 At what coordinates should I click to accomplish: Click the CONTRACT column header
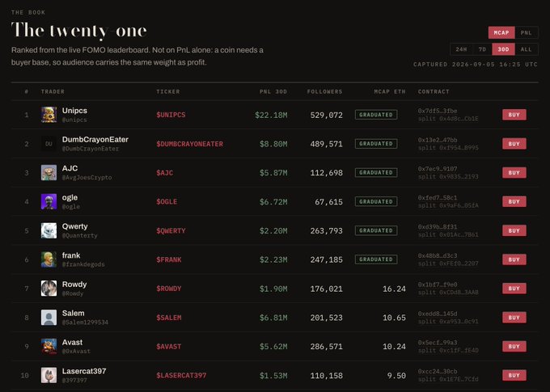coord(434,91)
